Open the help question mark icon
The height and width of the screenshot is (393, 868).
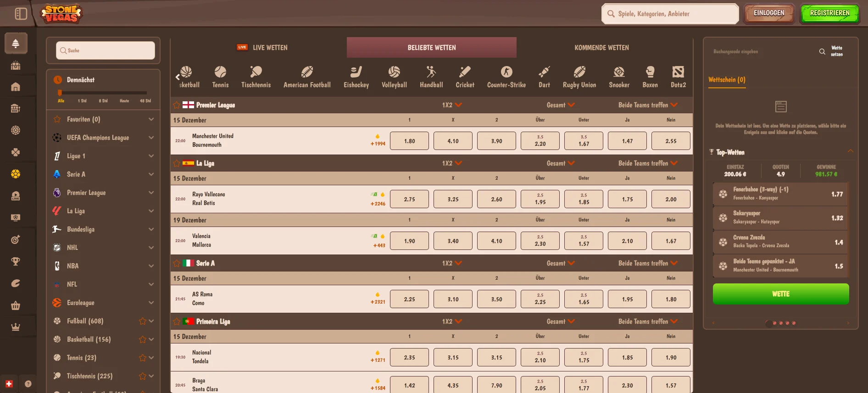(x=28, y=384)
